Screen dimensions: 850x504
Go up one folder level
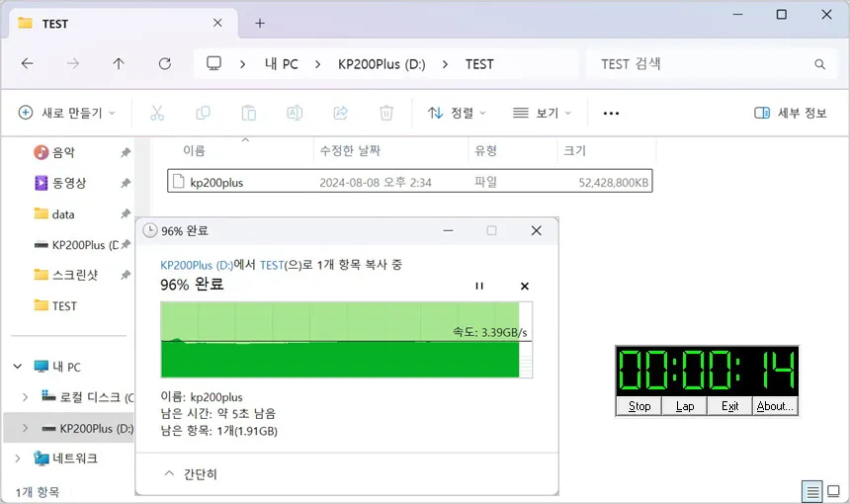coord(119,64)
